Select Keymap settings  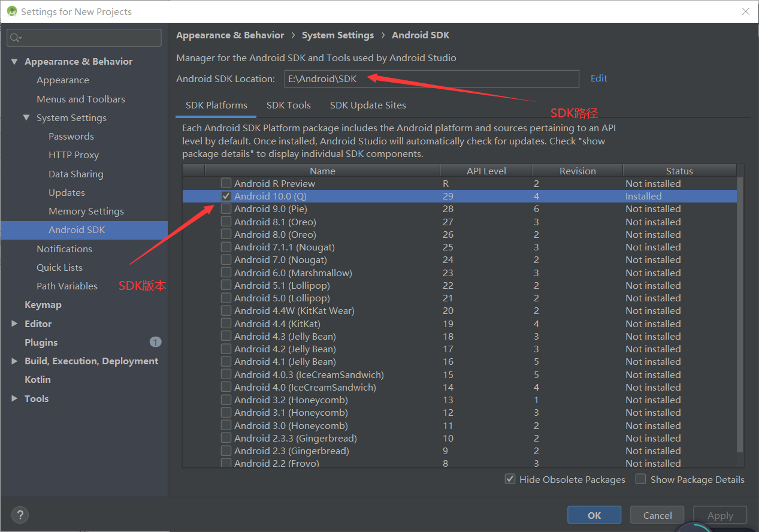[x=43, y=304]
